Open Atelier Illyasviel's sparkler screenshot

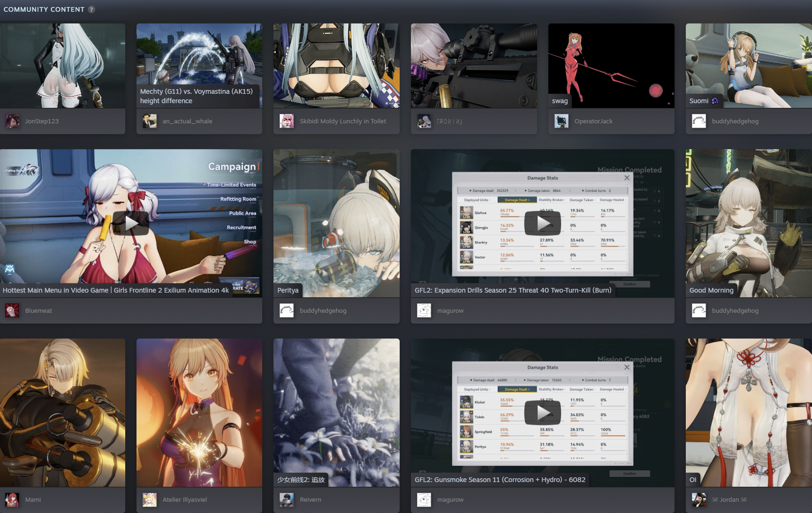click(199, 413)
